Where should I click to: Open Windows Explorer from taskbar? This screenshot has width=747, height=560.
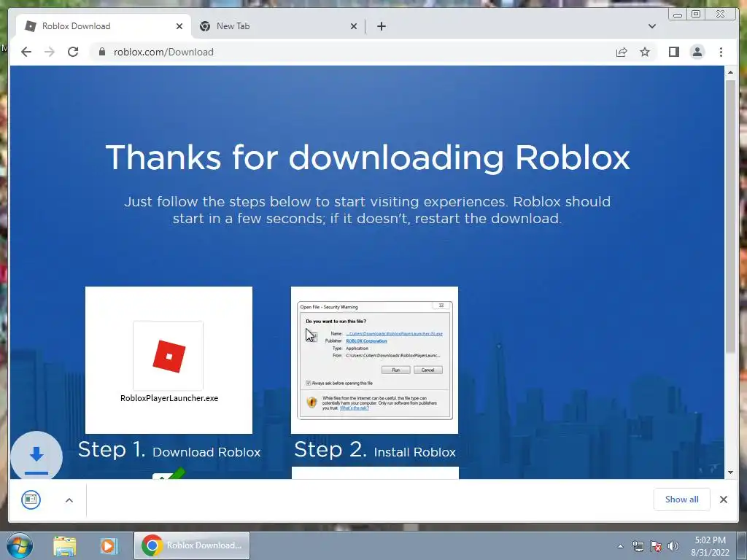tap(65, 545)
